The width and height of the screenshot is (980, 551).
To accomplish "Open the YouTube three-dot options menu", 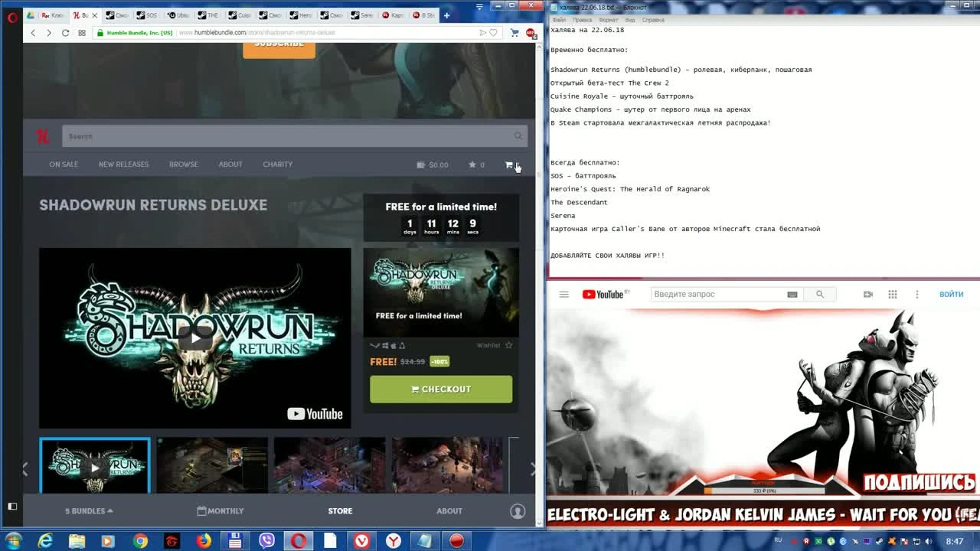I will point(916,294).
